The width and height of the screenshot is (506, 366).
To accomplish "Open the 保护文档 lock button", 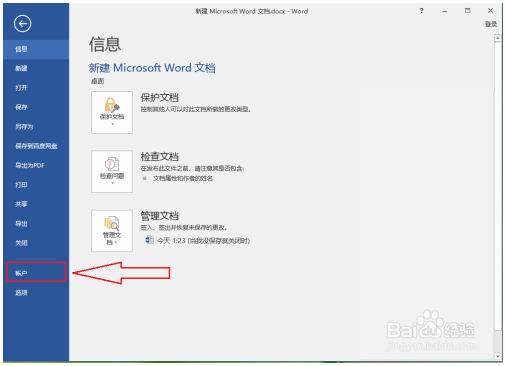I will 112,113.
